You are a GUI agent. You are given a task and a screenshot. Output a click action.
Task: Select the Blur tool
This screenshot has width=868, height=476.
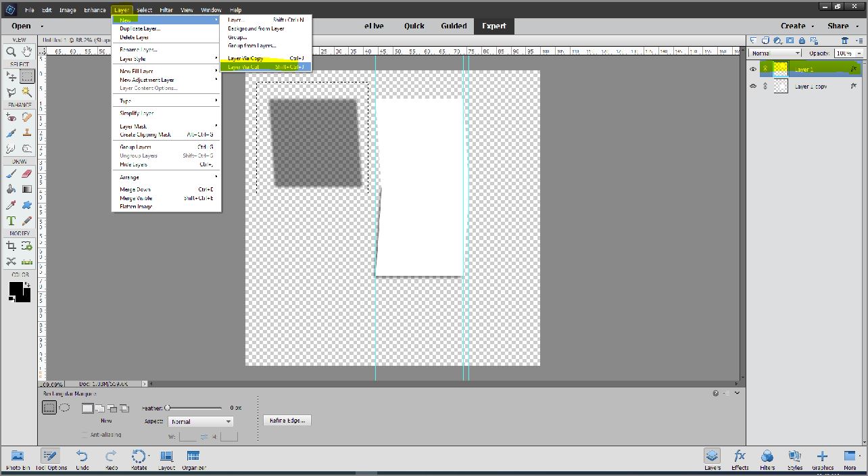pos(11,148)
